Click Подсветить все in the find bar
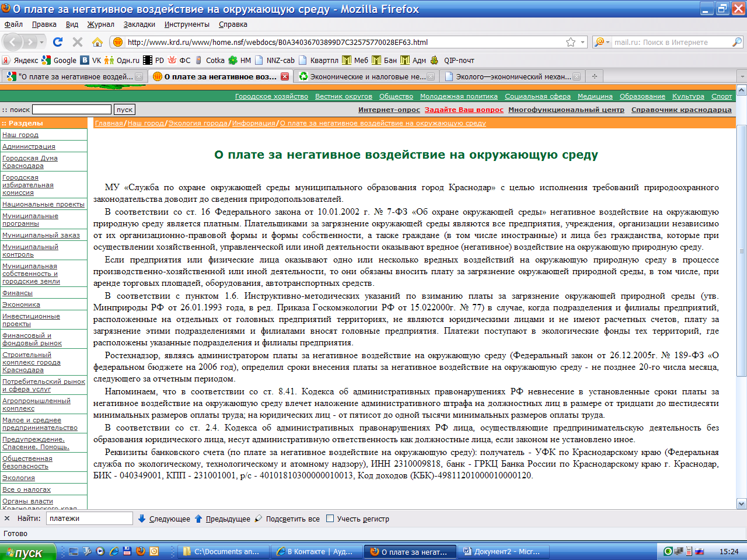The width and height of the screenshot is (747, 560). [x=287, y=519]
